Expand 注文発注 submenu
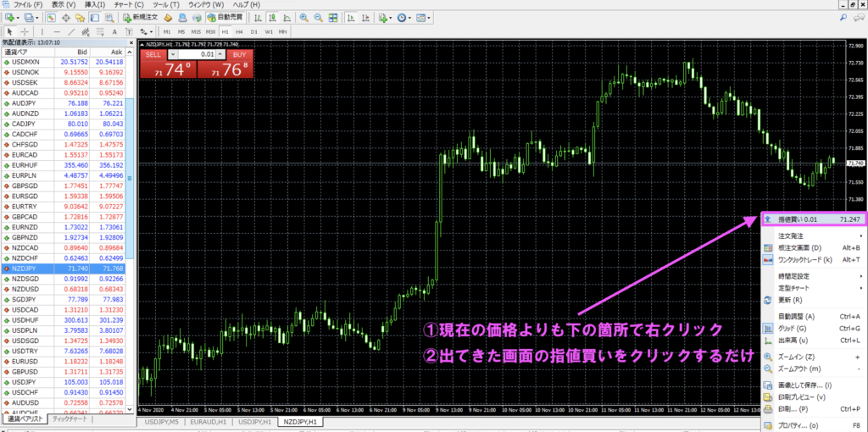Viewport: 868px width, 432px height. (x=813, y=235)
